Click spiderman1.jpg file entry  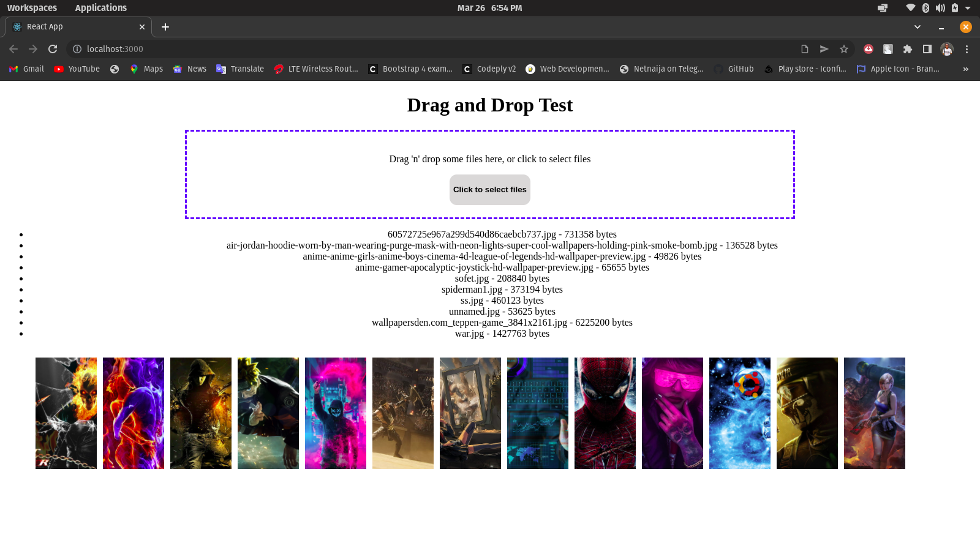point(502,290)
